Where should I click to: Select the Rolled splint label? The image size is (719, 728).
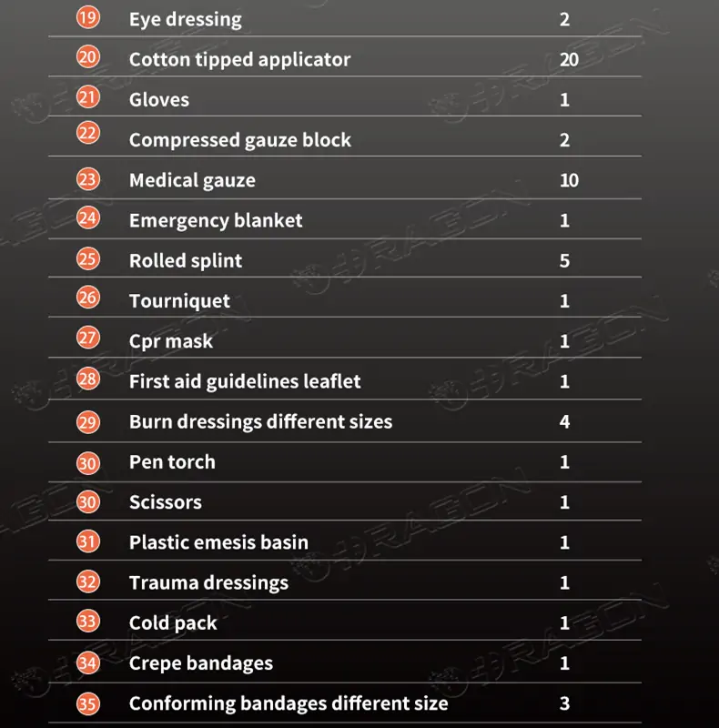pos(186,261)
